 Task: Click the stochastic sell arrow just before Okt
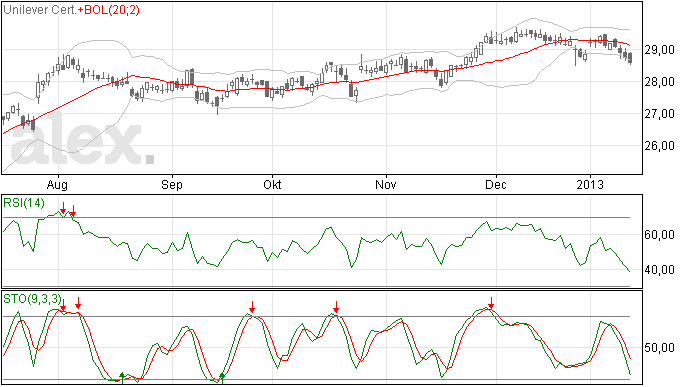pos(252,307)
